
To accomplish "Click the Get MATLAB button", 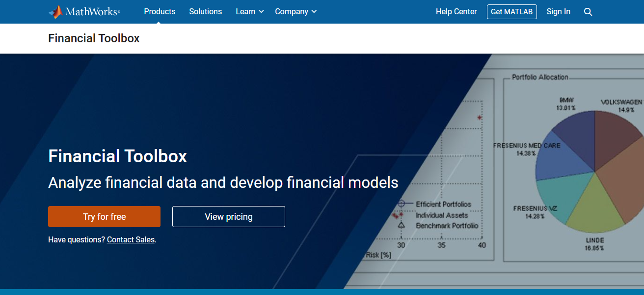I will (x=511, y=11).
